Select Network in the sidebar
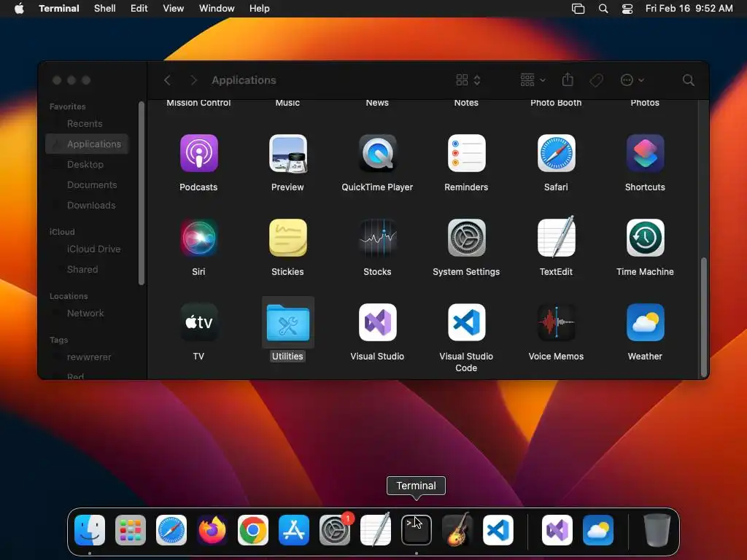The image size is (747, 560). point(87,314)
